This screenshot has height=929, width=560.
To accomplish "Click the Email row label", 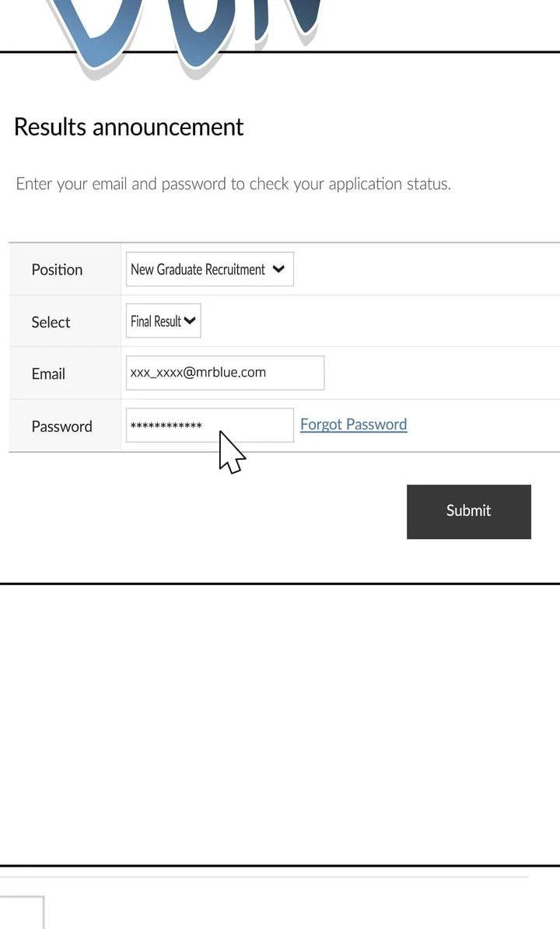I will coord(48,373).
